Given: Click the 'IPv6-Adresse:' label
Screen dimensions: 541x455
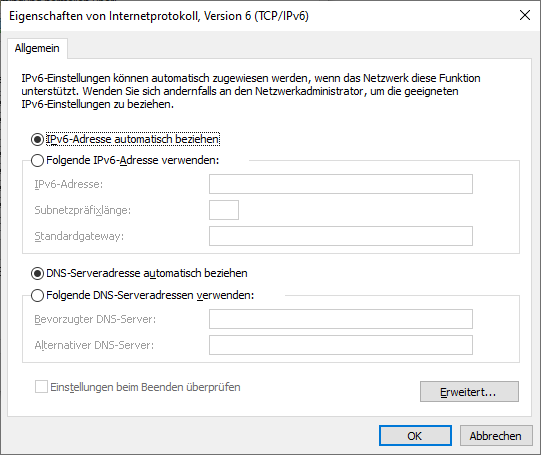Looking at the screenshot, I should click(x=69, y=184).
